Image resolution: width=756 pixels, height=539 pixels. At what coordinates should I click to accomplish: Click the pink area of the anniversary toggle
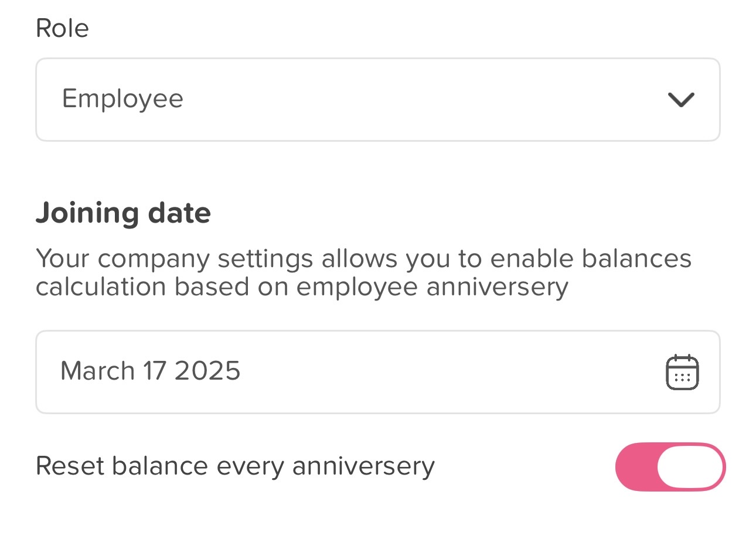(636, 466)
